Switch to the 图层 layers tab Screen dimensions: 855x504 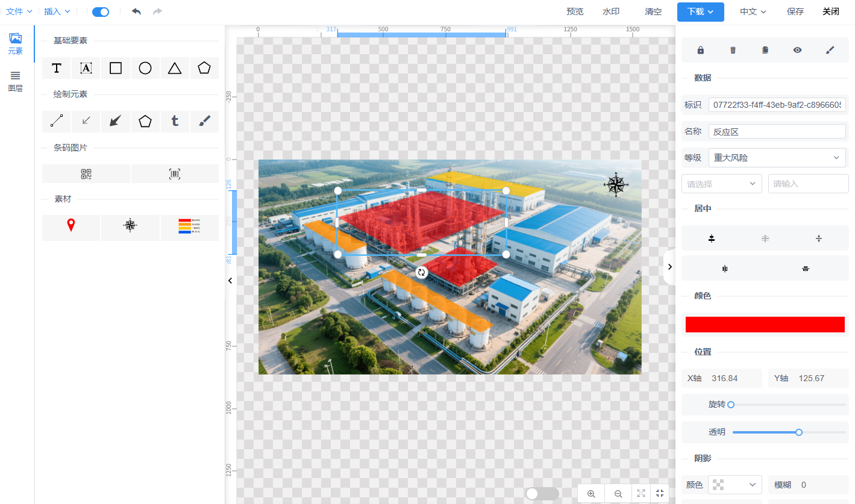(x=16, y=81)
